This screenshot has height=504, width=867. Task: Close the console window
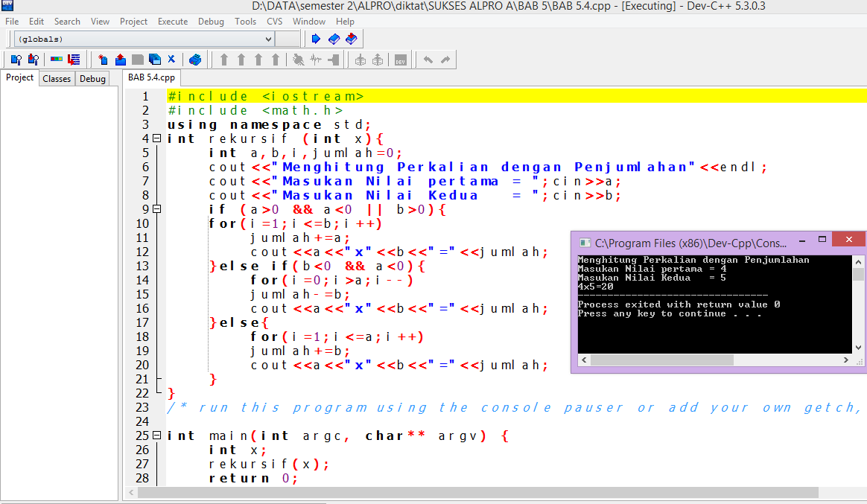click(x=849, y=239)
